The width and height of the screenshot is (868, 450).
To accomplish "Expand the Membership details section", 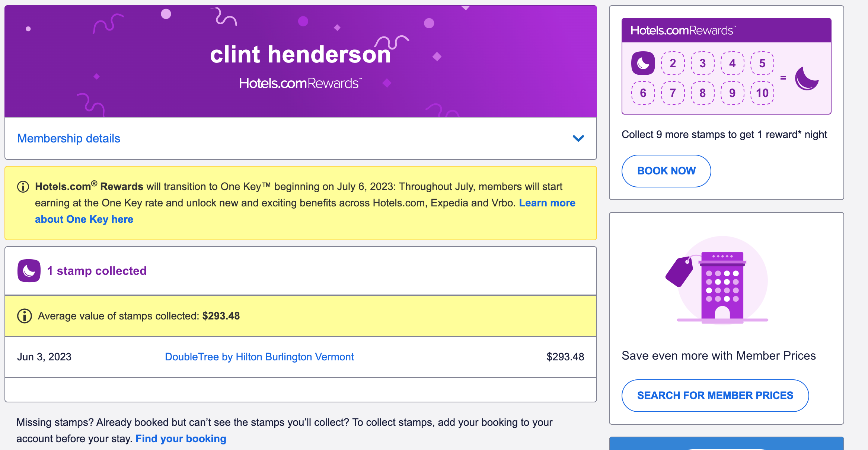I will point(68,138).
